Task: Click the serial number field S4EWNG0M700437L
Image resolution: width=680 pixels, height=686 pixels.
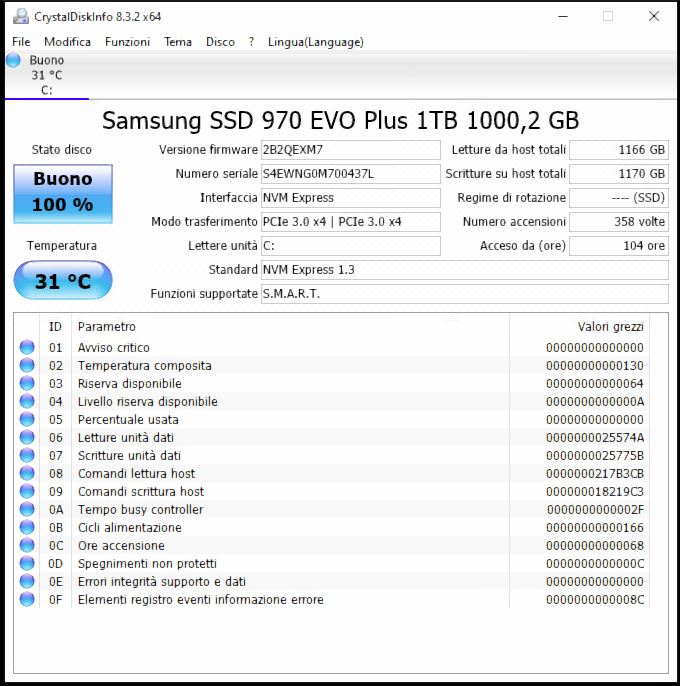Action: [351, 174]
